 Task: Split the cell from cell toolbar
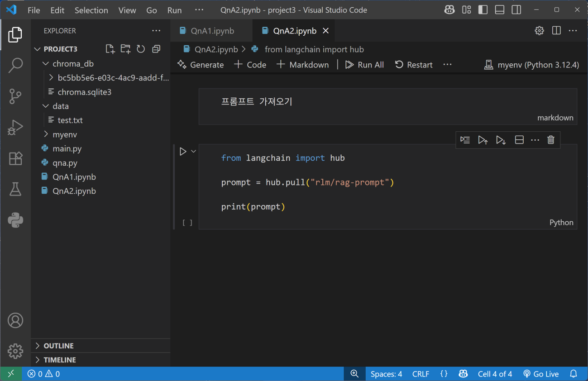click(x=519, y=140)
